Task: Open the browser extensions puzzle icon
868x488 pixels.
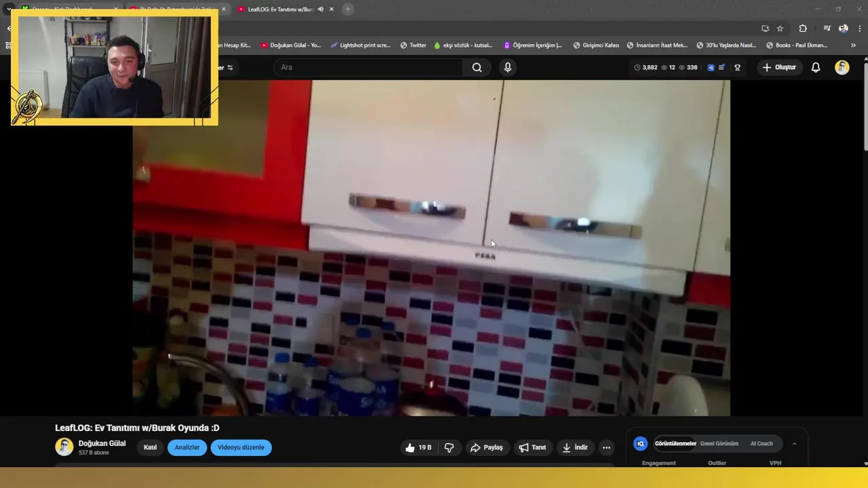Action: (x=803, y=28)
